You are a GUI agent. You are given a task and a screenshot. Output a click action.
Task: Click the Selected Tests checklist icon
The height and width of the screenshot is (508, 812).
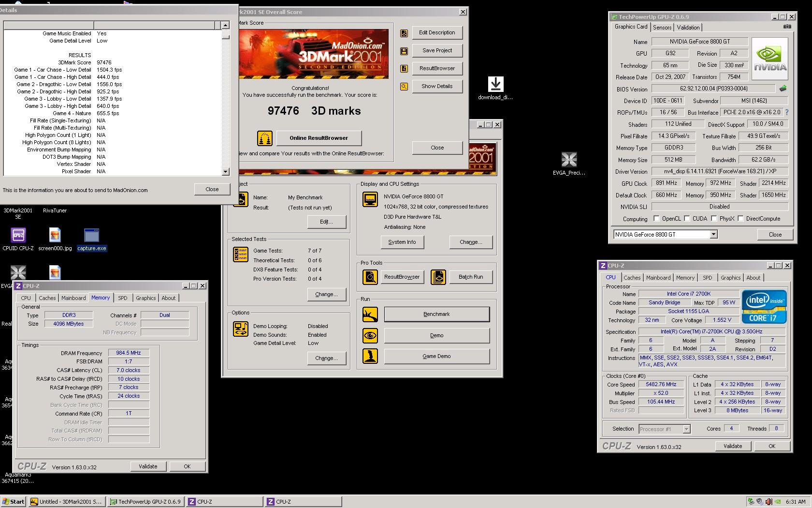click(240, 254)
